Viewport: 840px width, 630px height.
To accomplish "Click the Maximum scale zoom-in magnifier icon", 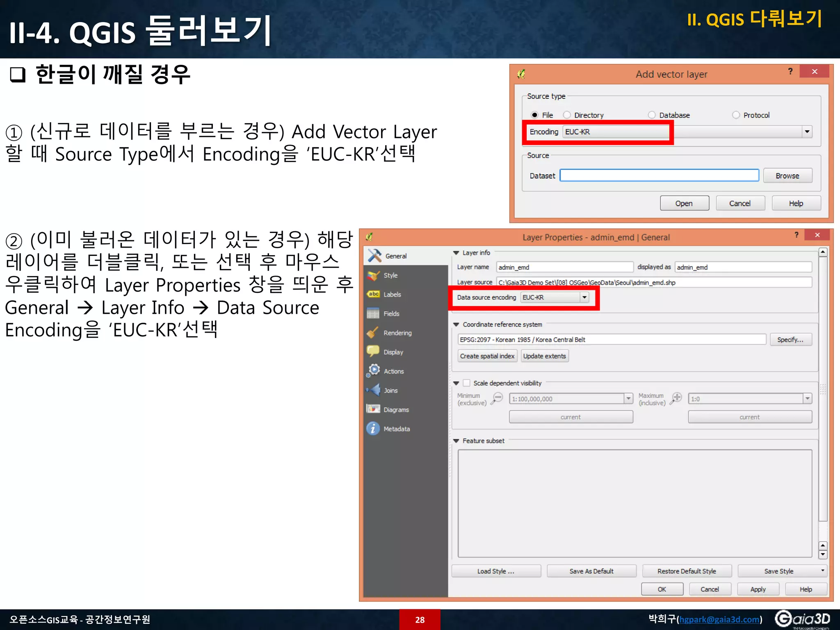I will point(676,398).
